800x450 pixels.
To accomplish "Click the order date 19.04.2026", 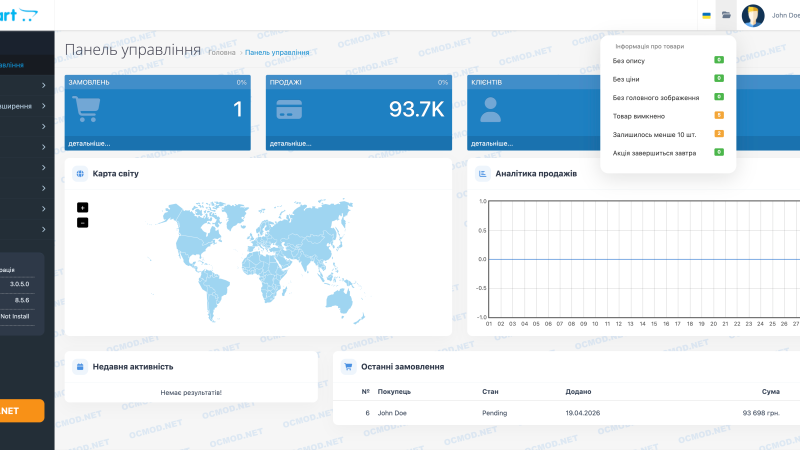I will click(583, 413).
